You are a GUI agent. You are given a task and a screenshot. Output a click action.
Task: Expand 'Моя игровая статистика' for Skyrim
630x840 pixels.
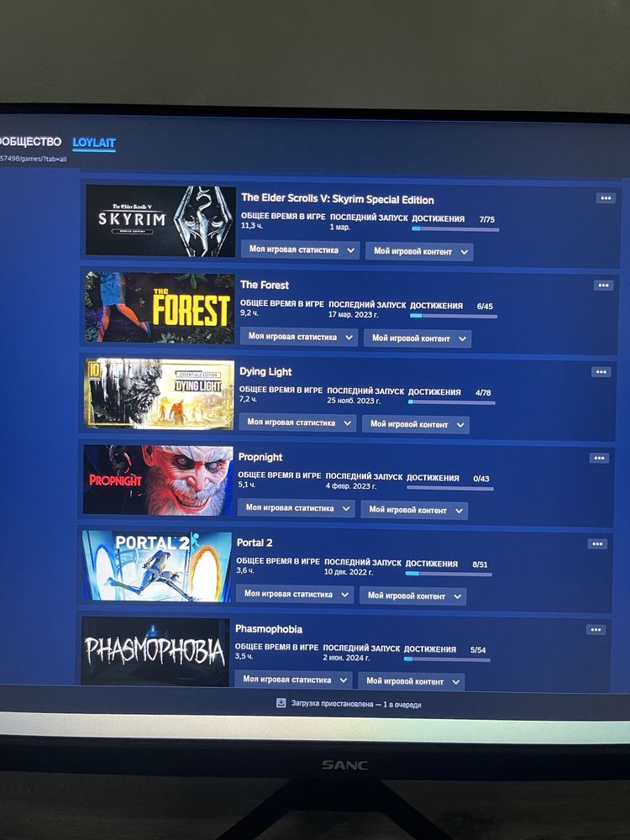(300, 250)
